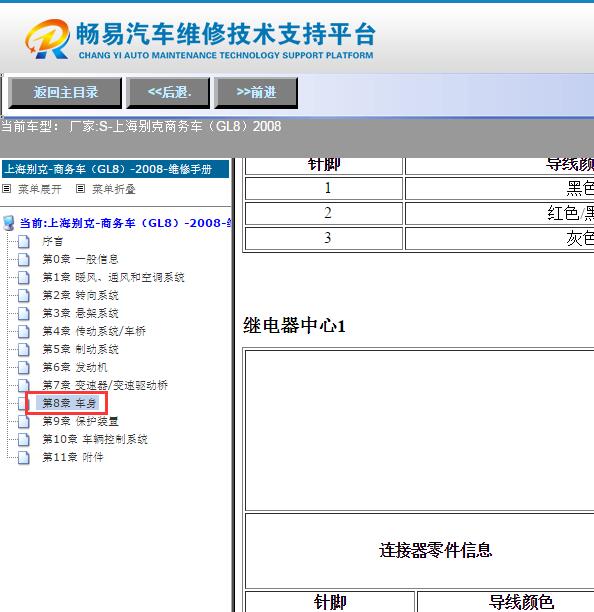Open 第0章 一般信息

(80, 259)
